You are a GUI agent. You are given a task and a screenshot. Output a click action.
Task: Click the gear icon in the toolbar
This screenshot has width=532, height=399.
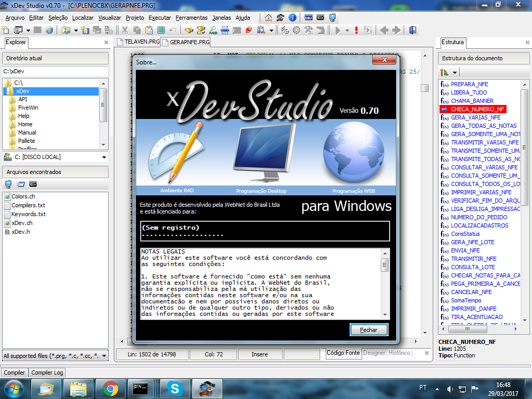(x=297, y=30)
